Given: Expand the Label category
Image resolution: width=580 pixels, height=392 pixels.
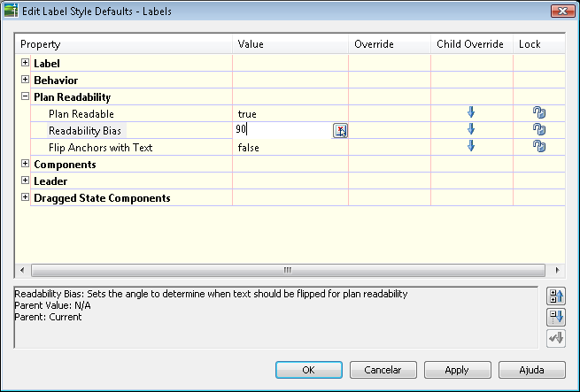Looking at the screenshot, I should 25,63.
